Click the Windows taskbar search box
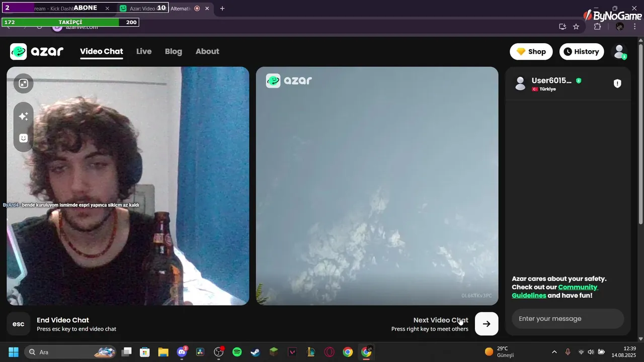This screenshot has height=362, width=644. (69, 352)
